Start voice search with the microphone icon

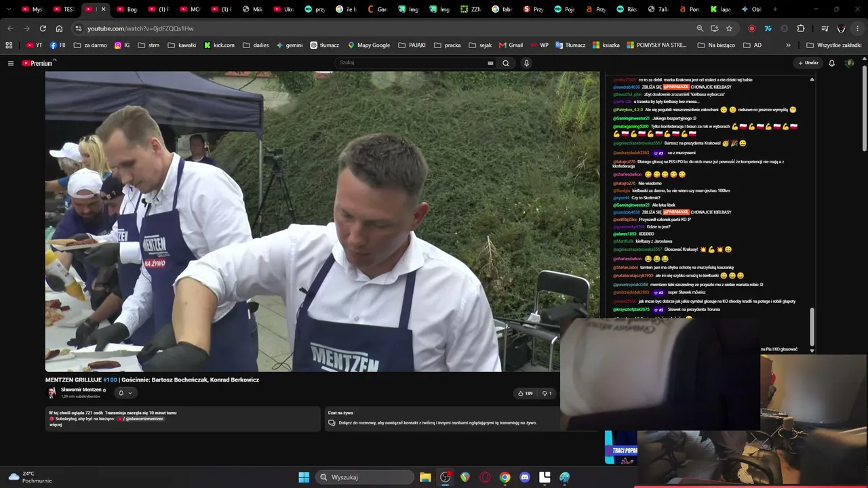point(526,63)
